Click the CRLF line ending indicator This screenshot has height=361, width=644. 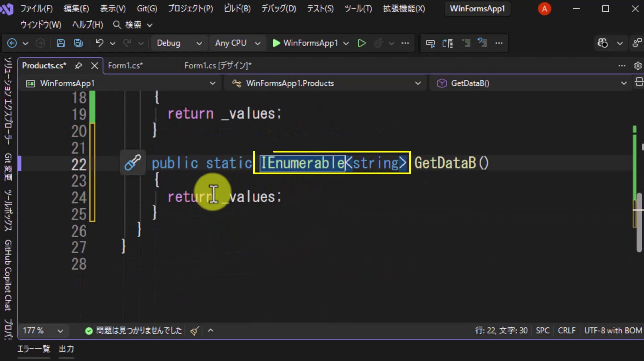point(567,331)
